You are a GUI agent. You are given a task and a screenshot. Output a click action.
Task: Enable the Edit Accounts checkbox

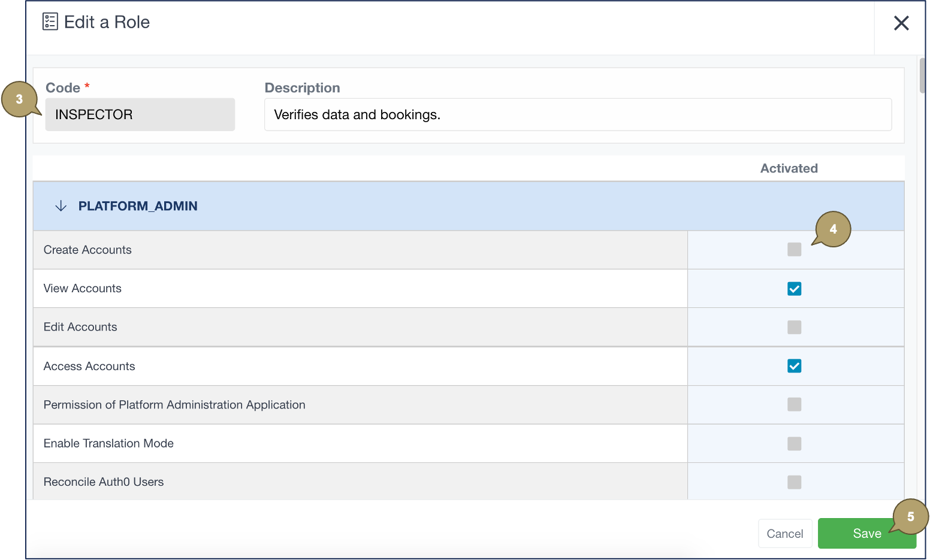tap(794, 327)
